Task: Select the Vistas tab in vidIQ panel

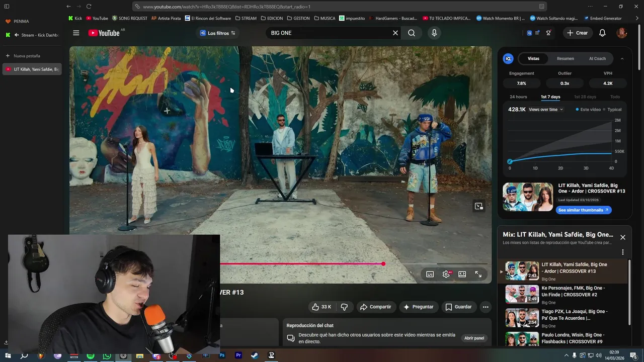Action: pos(533,58)
